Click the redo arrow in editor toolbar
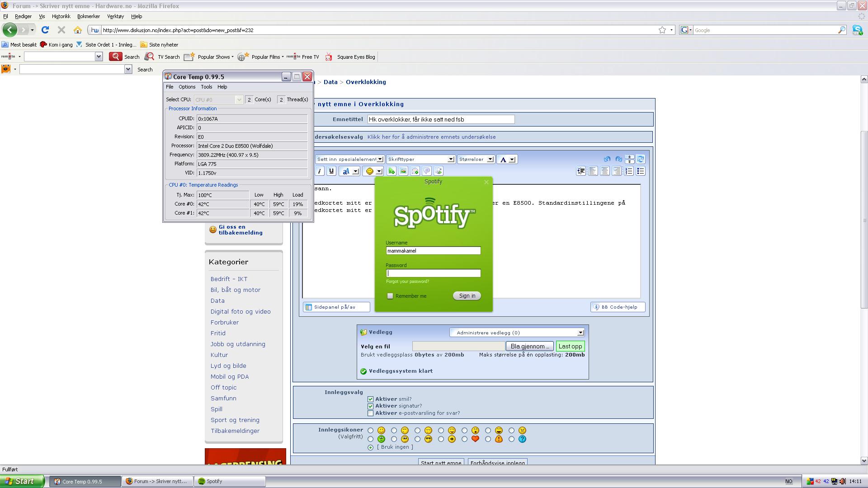 618,159
